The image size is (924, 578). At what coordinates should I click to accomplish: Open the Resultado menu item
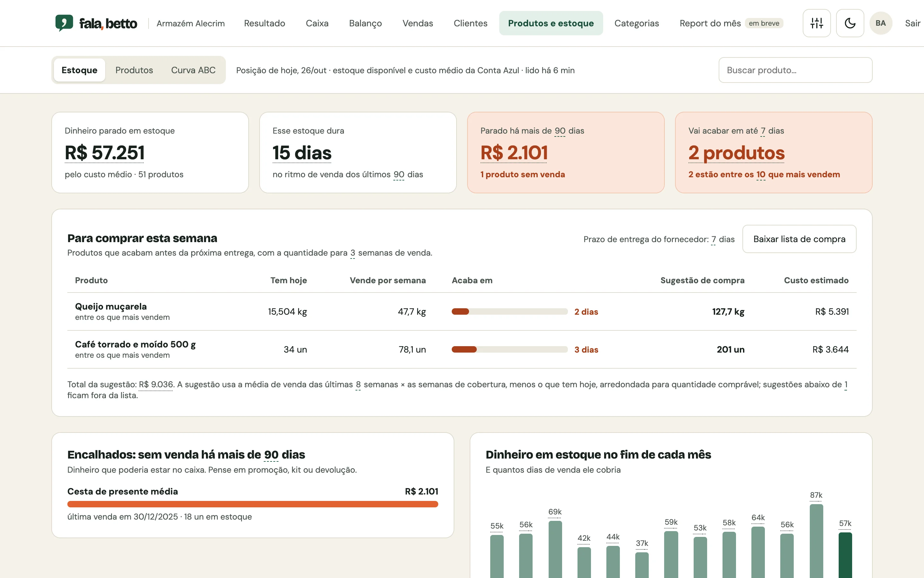tap(265, 23)
